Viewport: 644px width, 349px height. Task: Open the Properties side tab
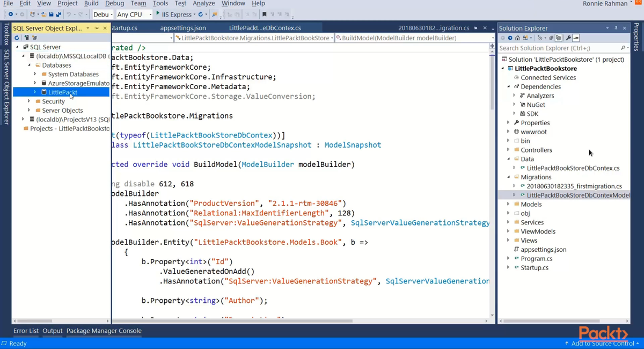tap(637, 38)
